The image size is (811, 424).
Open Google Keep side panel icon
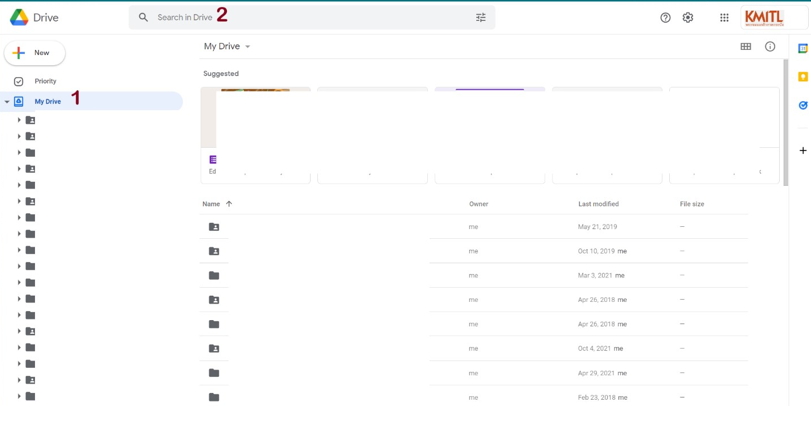(802, 77)
